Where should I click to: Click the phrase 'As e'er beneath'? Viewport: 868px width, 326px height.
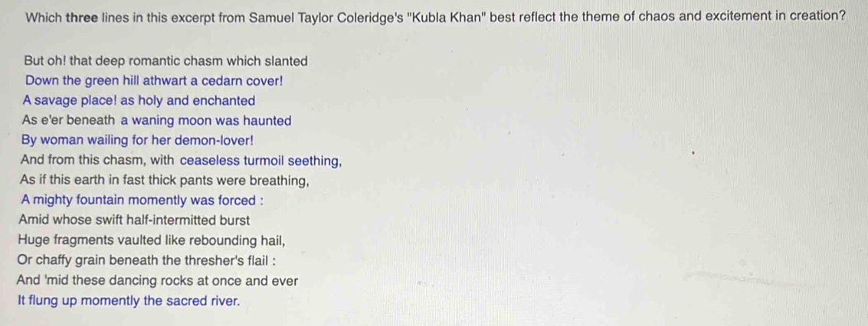(69, 120)
